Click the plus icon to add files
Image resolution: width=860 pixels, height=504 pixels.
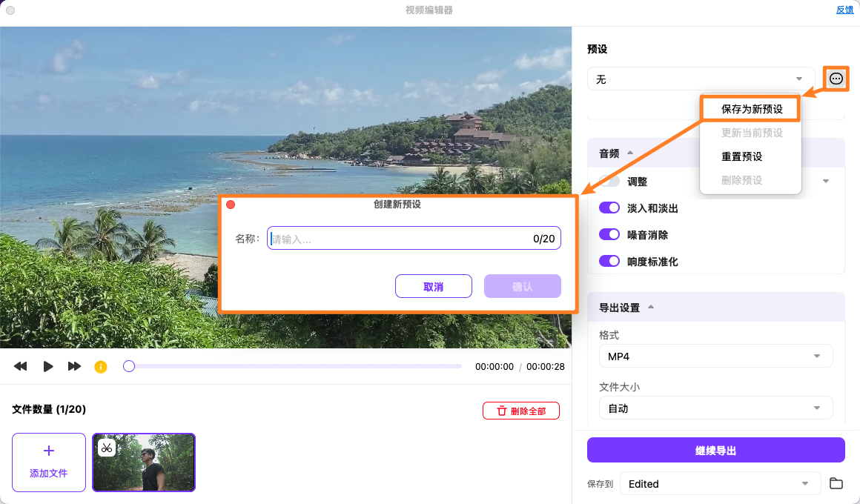(48, 450)
